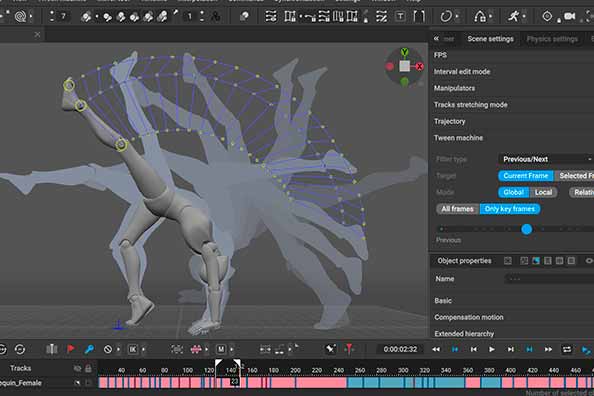Switch to the Physics settings tab
The height and width of the screenshot is (396, 594).
(552, 39)
